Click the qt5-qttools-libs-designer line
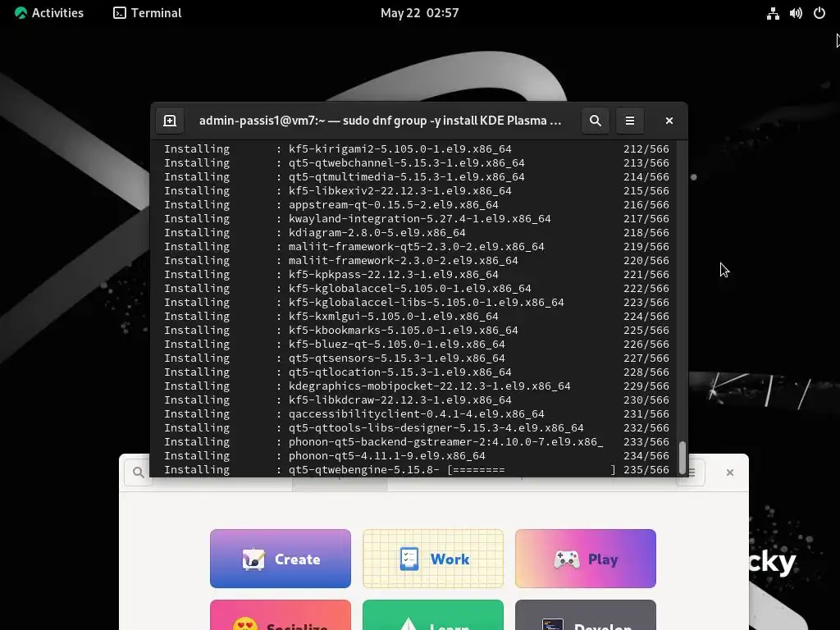 (x=416, y=427)
